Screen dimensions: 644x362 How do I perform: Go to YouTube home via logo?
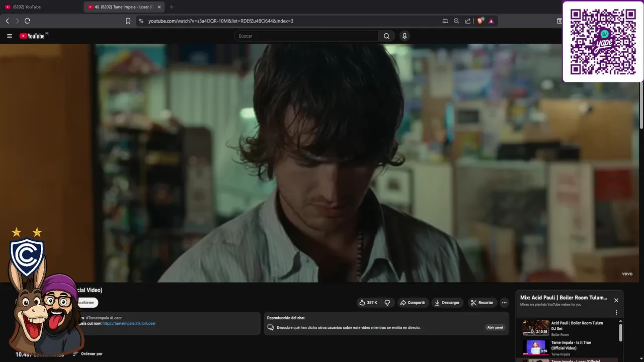coord(32,36)
